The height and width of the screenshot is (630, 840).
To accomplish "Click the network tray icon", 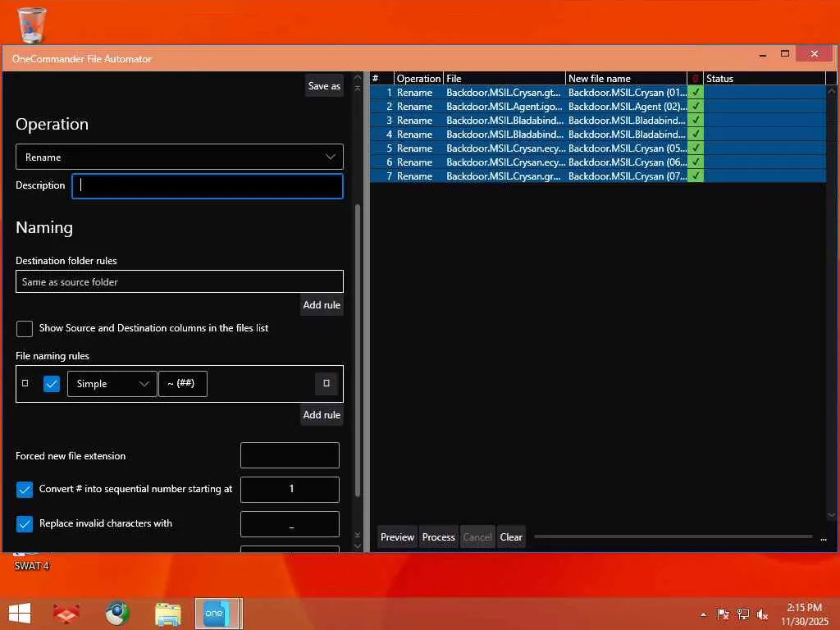I will click(742, 614).
